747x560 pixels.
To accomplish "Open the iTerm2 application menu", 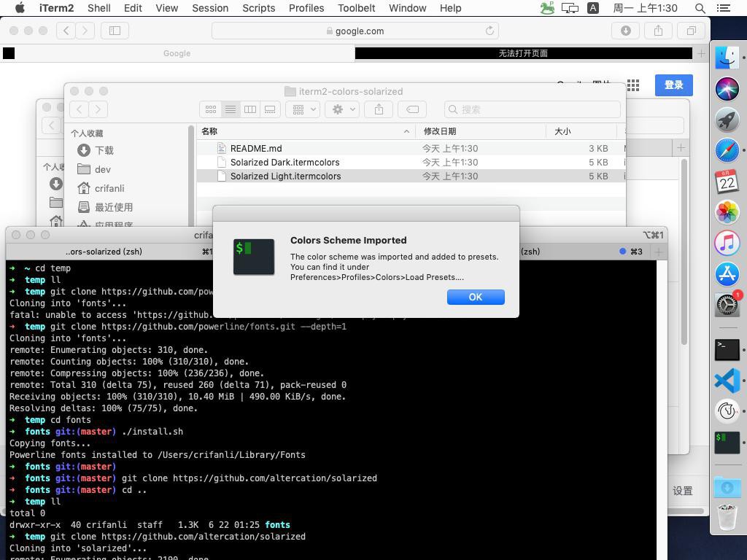I will click(x=56, y=8).
